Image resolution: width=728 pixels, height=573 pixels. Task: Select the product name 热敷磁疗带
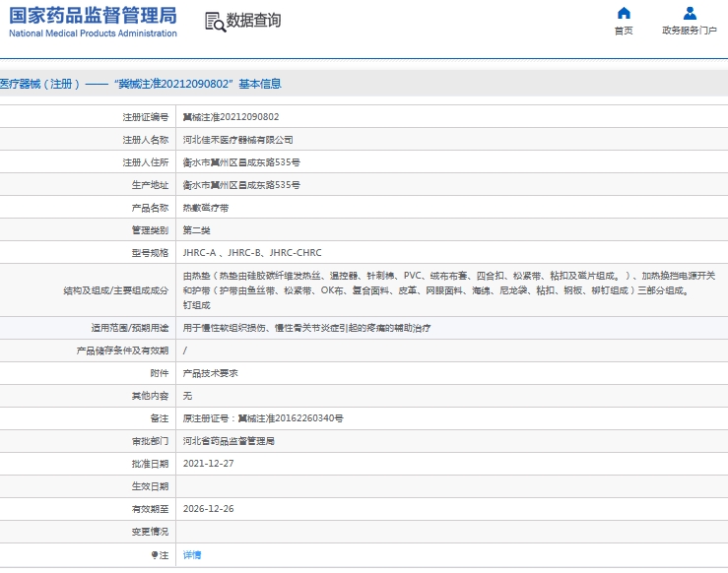pyautogui.click(x=206, y=208)
